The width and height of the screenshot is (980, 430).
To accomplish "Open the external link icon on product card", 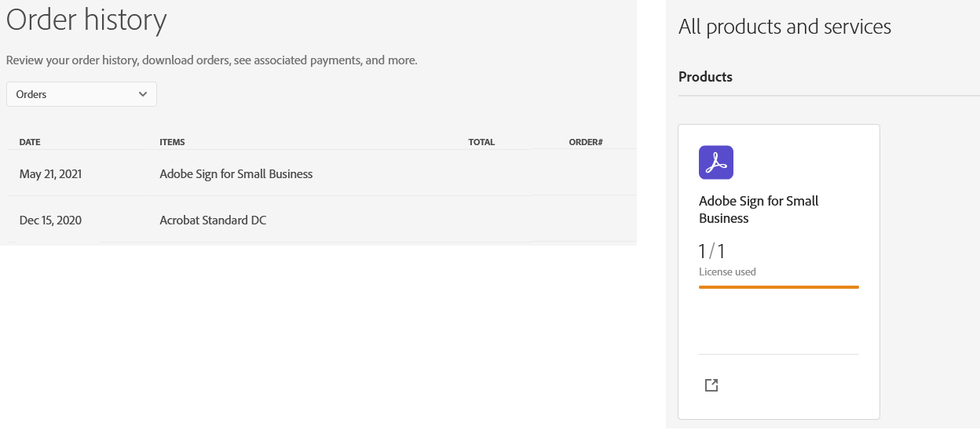I will click(711, 385).
